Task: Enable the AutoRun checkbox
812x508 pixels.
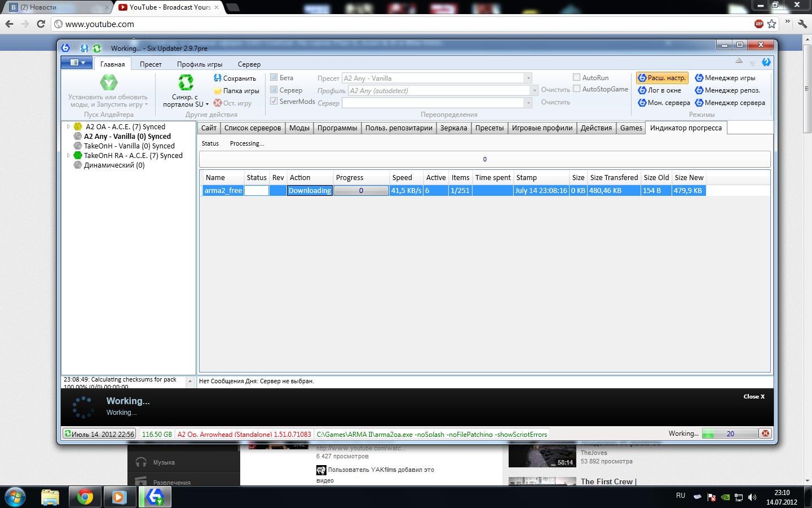Action: tap(576, 77)
